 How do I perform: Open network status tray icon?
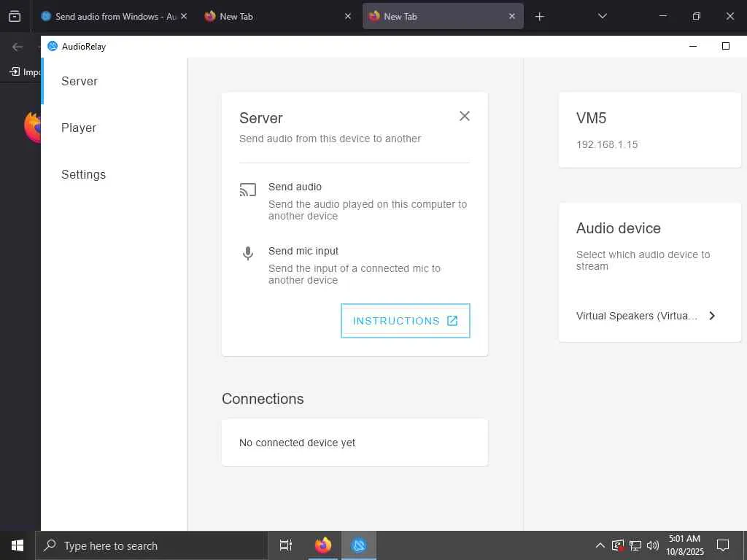click(x=635, y=545)
